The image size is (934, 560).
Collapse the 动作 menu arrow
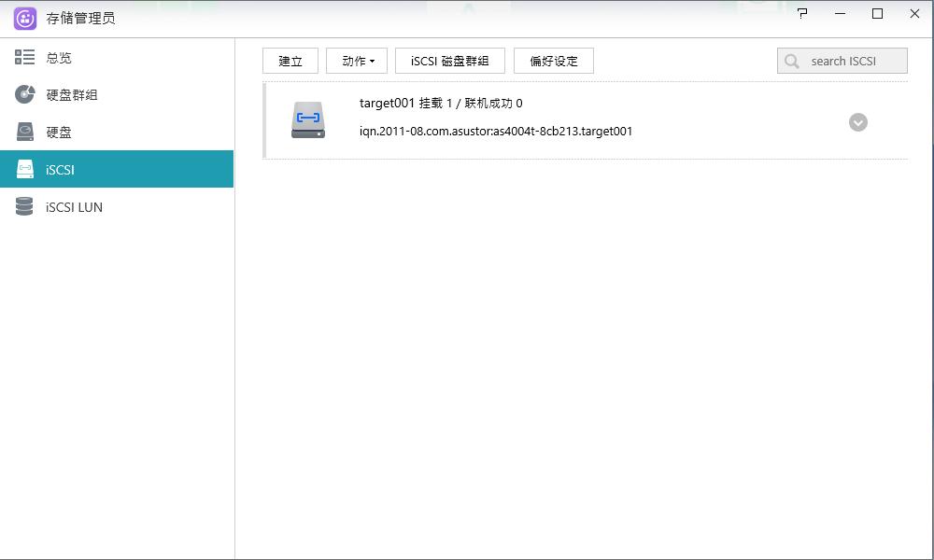click(x=374, y=62)
